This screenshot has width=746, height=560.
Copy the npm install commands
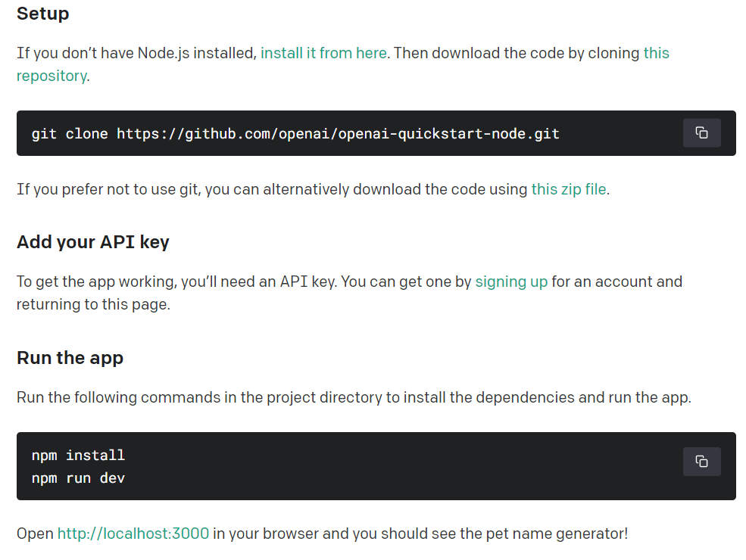701,462
